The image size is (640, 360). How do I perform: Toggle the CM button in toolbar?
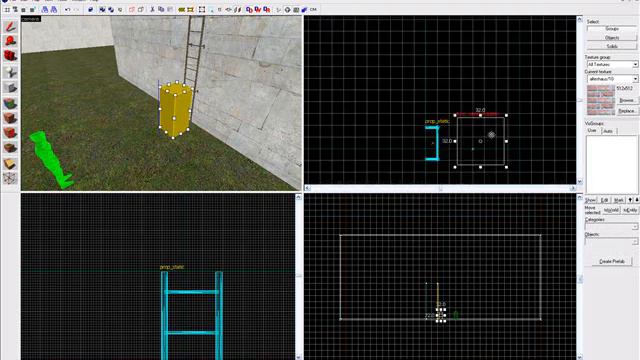pyautogui.click(x=313, y=9)
